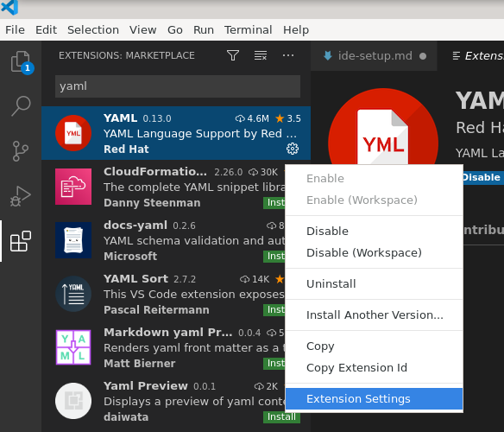504x432 pixels.
Task: Open the Source Control view icon
Action: [21, 150]
